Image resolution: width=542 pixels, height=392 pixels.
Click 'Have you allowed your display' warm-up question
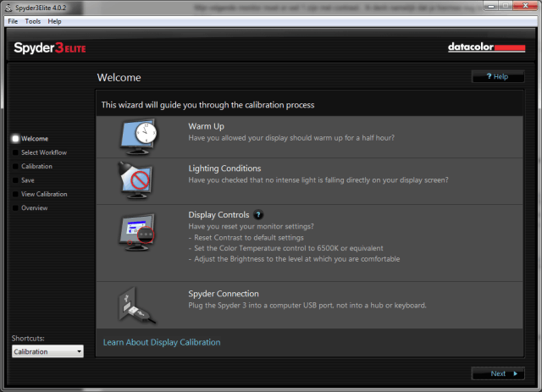click(291, 138)
